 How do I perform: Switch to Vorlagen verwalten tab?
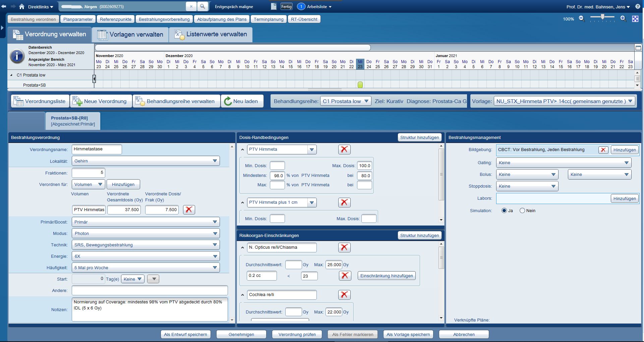(130, 35)
